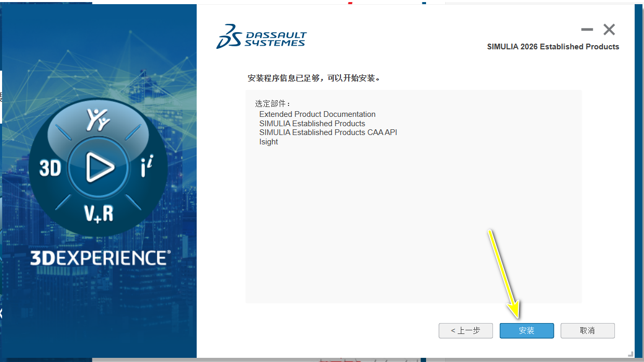Click the 选定部件 heading
Viewport: 644px width, 362px height.
273,104
